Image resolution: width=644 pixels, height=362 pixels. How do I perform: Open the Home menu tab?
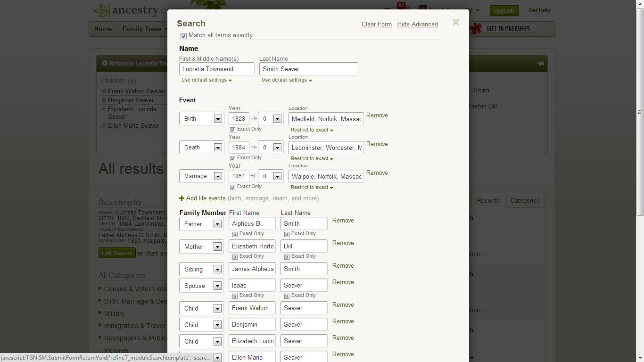[x=103, y=29]
